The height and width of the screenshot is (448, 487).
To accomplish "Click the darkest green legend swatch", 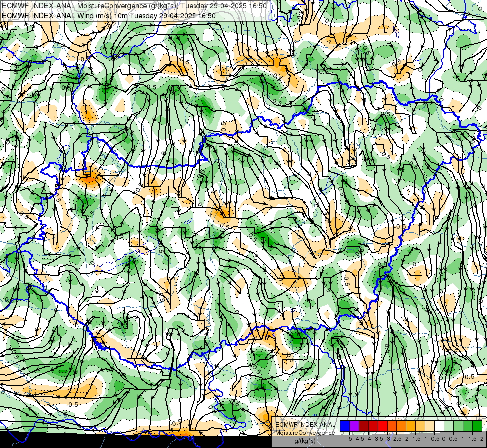I will (x=477, y=426).
